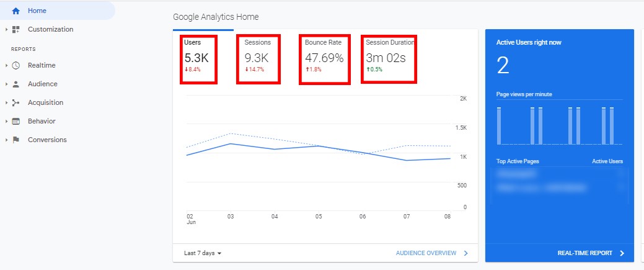Viewport: 644px width, 270px height.
Task: Open the Real-Time Report link
Action: 585,253
